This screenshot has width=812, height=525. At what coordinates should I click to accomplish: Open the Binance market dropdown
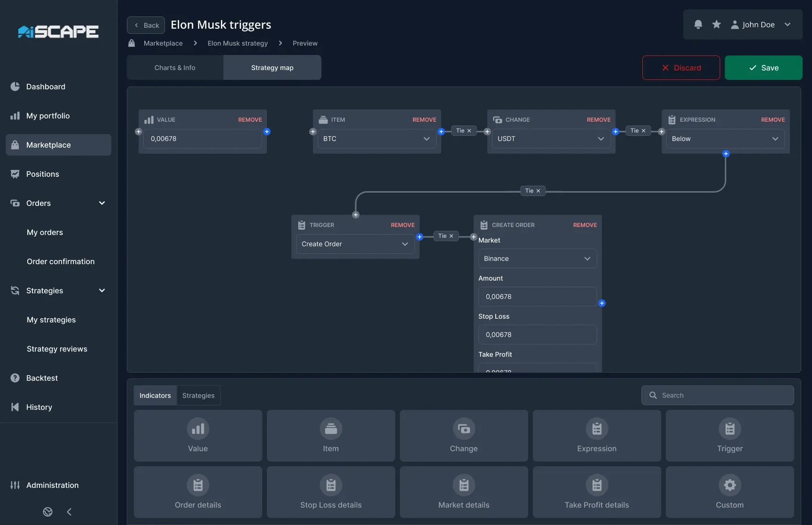tap(538, 259)
